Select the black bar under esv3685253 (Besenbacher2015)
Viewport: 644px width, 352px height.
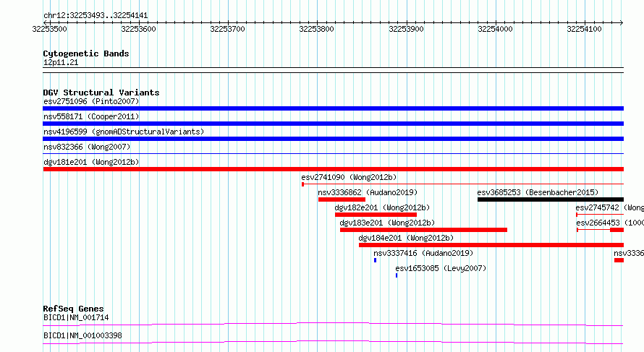(x=551, y=199)
